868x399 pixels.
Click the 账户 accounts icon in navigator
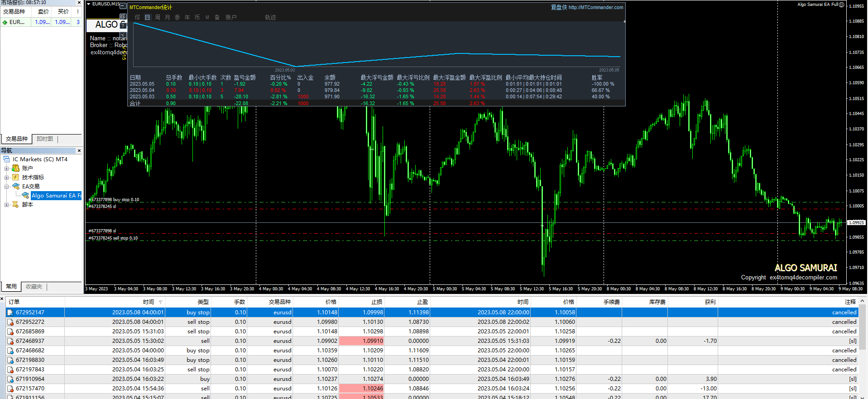pyautogui.click(x=15, y=168)
